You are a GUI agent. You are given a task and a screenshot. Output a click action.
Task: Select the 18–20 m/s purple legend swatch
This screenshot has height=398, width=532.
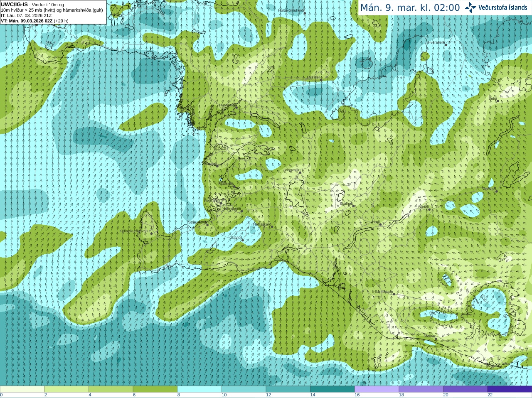coord(421,389)
